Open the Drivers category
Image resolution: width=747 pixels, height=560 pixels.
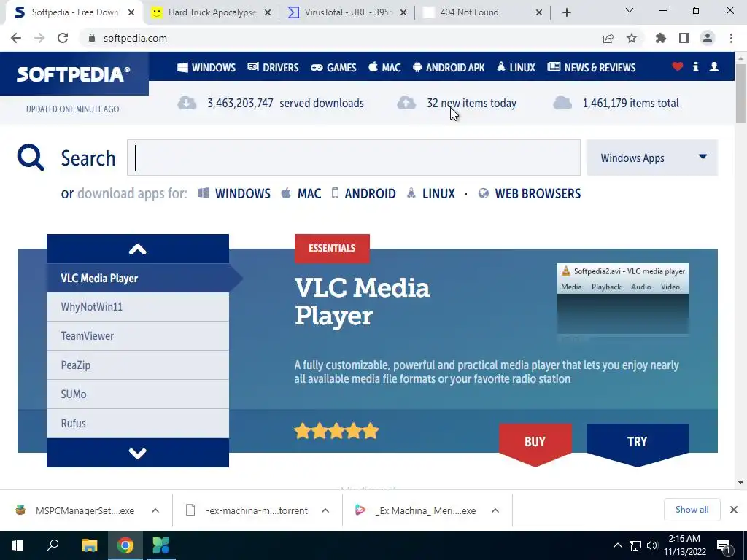click(x=273, y=68)
